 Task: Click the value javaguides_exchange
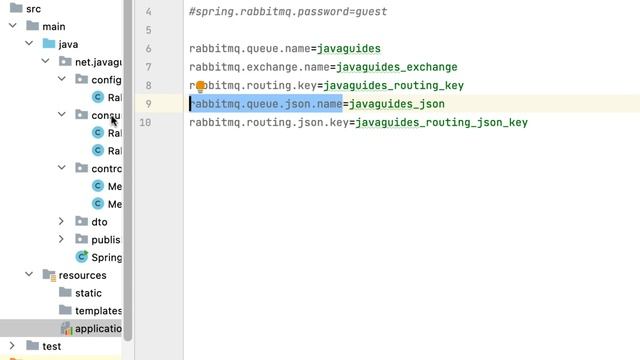click(397, 67)
